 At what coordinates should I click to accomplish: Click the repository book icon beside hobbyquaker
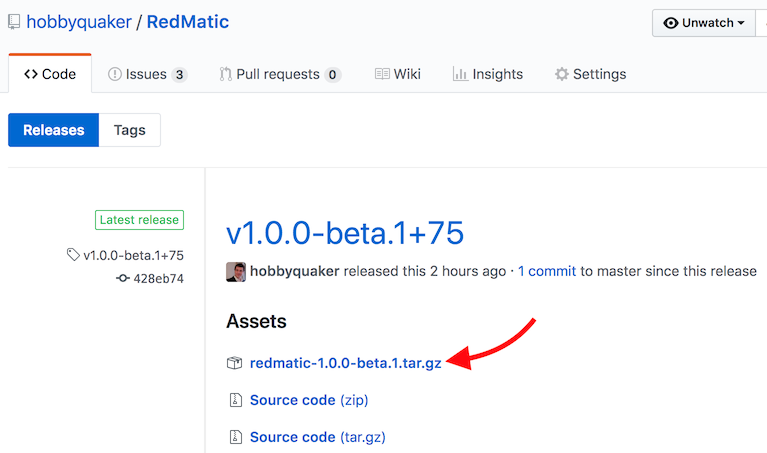(14, 22)
